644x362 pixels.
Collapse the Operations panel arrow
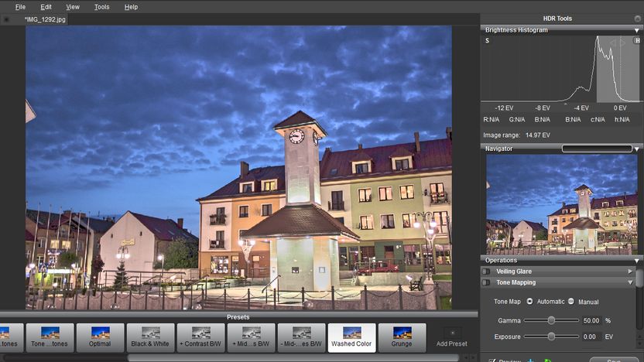(636, 261)
